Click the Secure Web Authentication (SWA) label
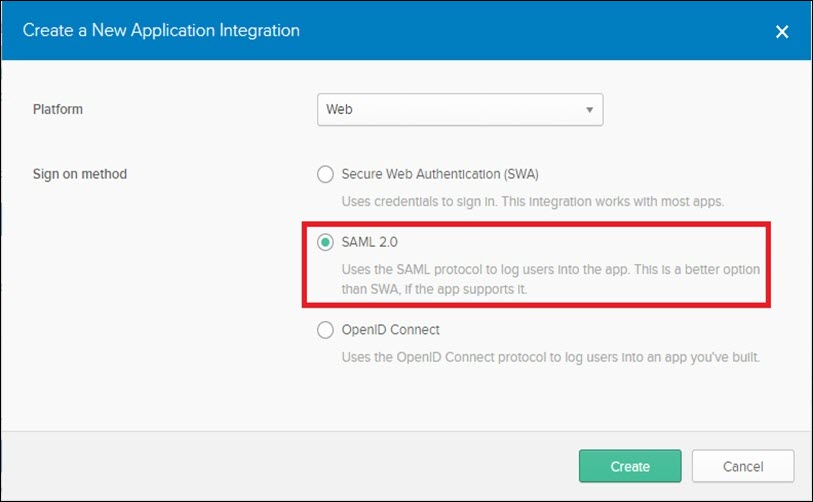 click(x=440, y=174)
